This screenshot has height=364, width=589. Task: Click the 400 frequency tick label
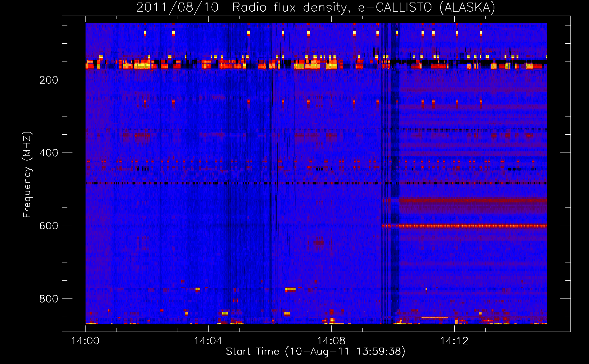pos(49,153)
